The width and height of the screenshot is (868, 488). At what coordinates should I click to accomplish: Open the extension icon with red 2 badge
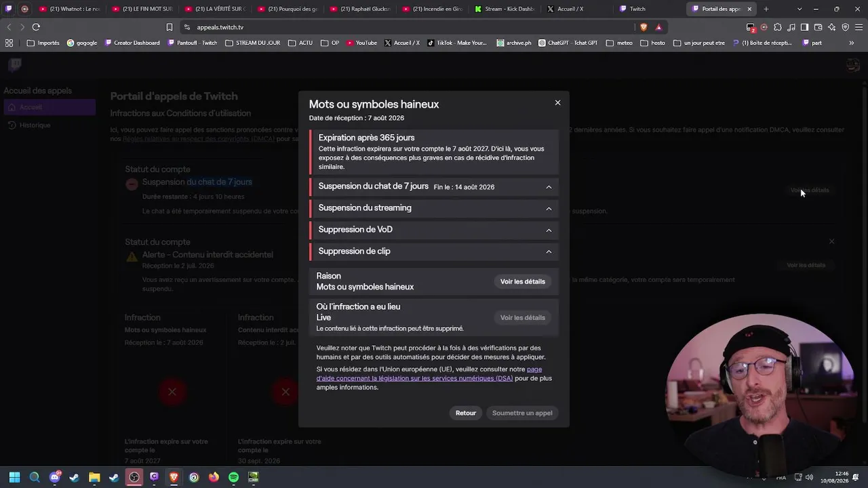[x=751, y=27]
